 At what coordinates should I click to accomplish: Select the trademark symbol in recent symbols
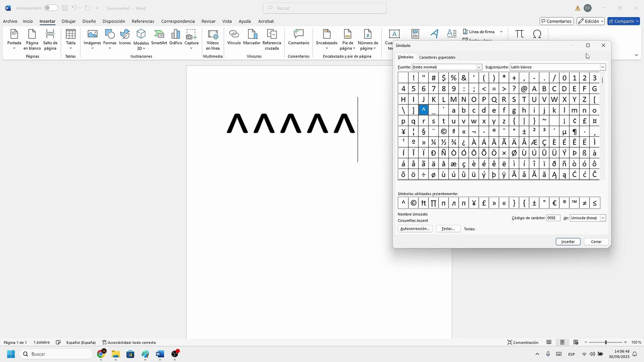[x=575, y=203]
